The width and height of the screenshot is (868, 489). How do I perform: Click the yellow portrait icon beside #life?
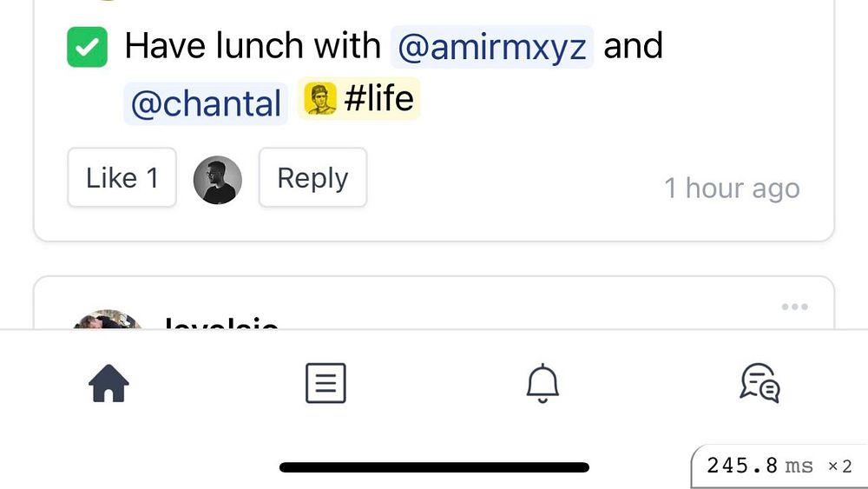pyautogui.click(x=318, y=100)
